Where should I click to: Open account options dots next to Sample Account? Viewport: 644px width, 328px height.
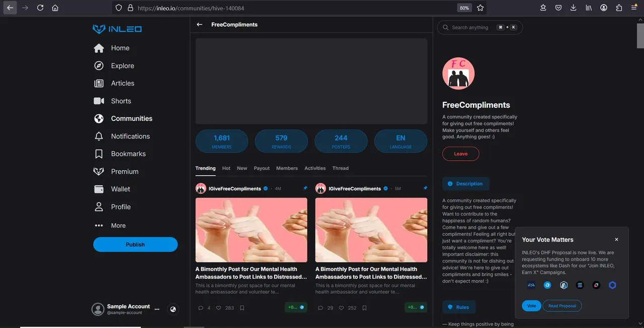pos(157,309)
